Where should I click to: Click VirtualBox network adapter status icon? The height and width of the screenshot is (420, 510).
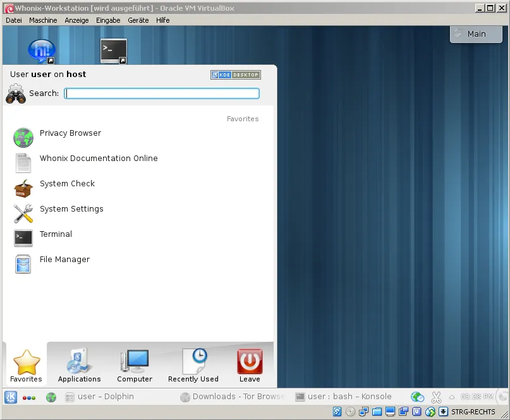click(363, 412)
